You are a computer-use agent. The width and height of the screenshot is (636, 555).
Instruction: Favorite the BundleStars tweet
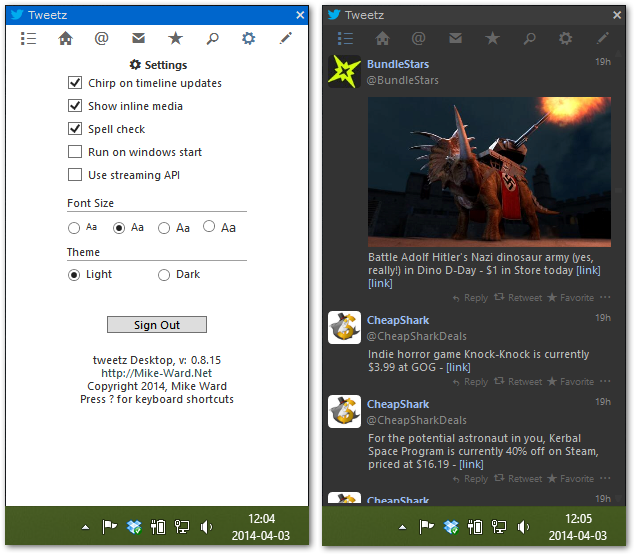570,298
